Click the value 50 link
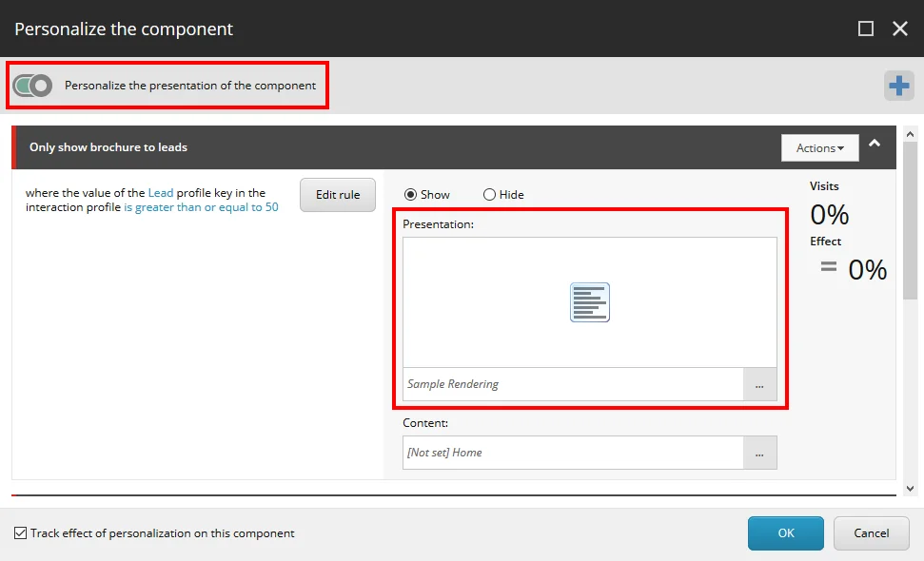 point(271,207)
